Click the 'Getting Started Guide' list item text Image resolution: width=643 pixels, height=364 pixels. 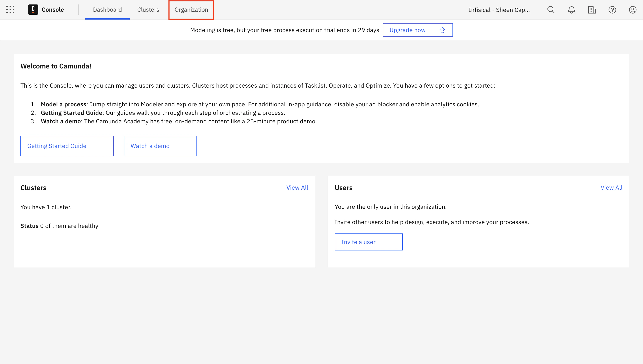pyautogui.click(x=163, y=113)
